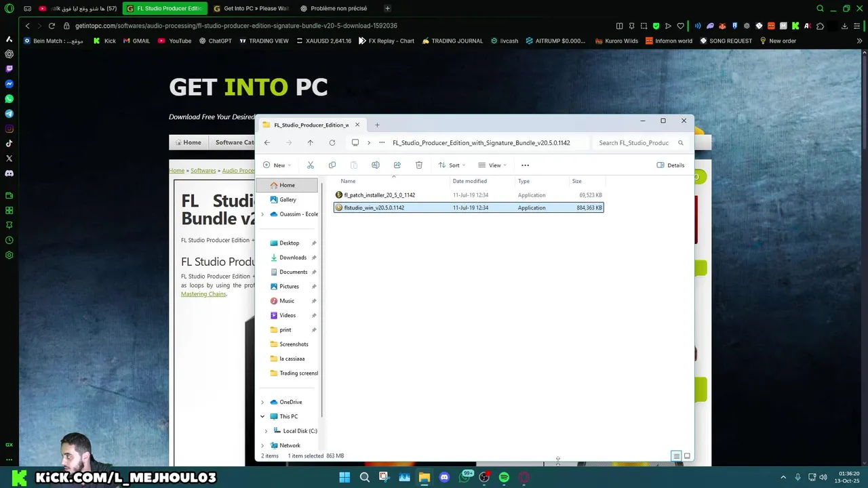Open a new browser tab
The height and width of the screenshot is (488, 868).
point(387,9)
